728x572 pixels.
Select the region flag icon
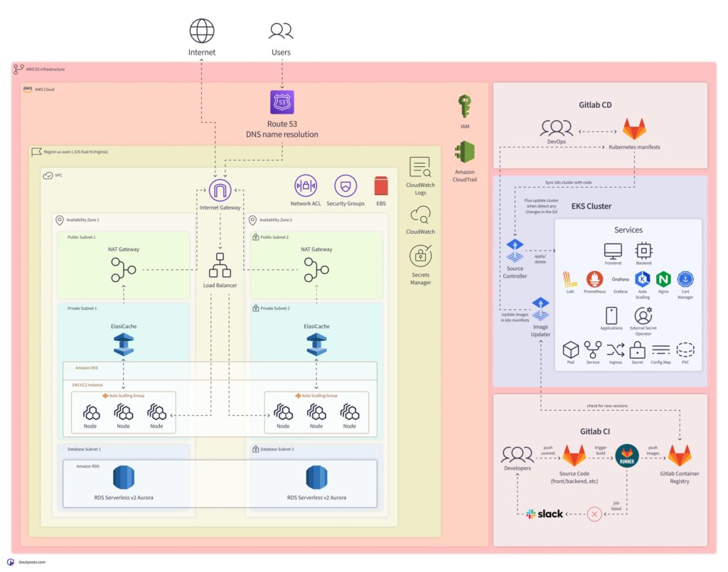tap(36, 151)
